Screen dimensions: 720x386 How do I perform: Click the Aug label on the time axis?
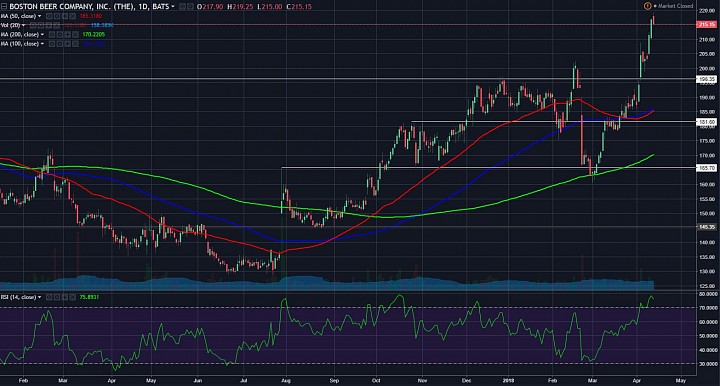286,380
